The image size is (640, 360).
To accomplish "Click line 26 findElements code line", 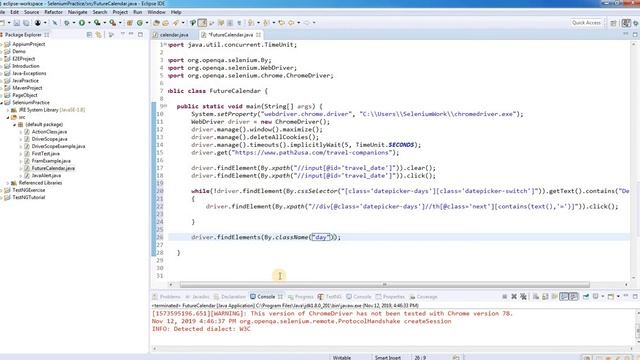I will (x=265, y=237).
